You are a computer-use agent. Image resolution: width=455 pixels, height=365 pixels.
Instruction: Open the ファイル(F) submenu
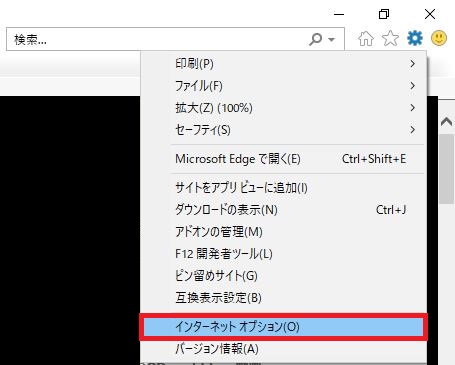283,86
